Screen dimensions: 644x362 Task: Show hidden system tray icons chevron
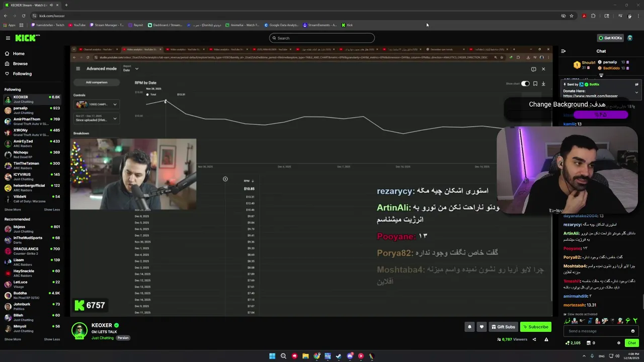point(584,356)
